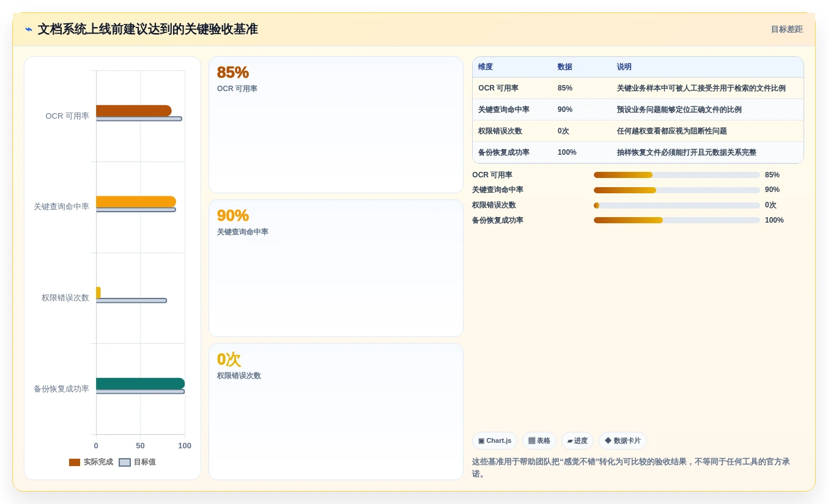Click the 0次 value in the table
Viewport: 828px width, 504px height.
click(x=563, y=131)
